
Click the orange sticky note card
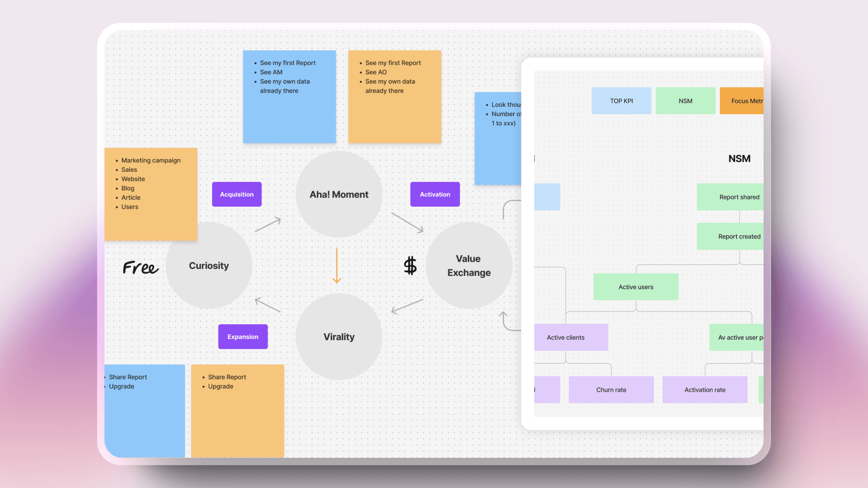pos(394,95)
